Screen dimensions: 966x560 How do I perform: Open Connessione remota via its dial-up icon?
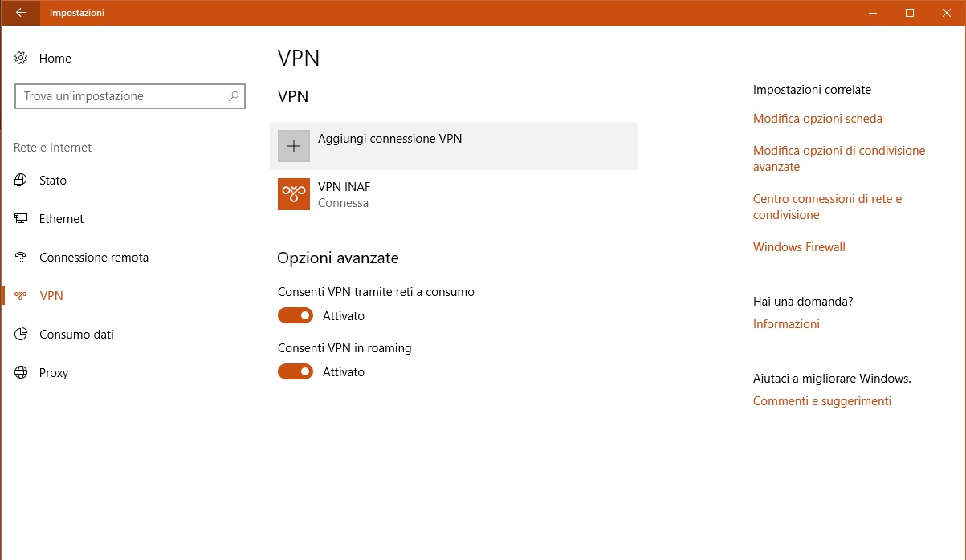[x=21, y=257]
